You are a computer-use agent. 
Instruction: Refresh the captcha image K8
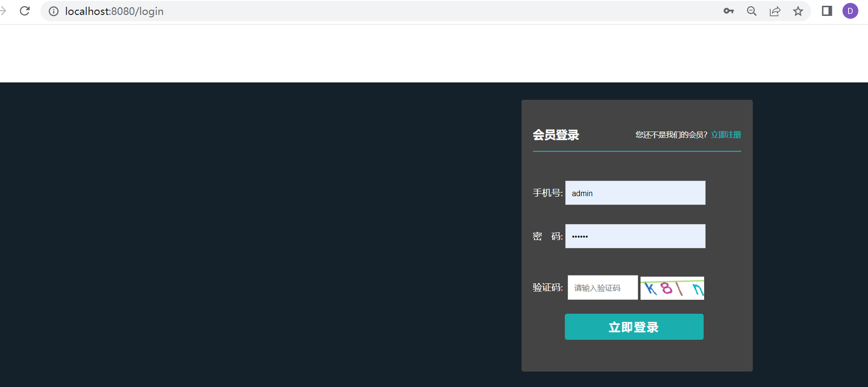click(672, 288)
